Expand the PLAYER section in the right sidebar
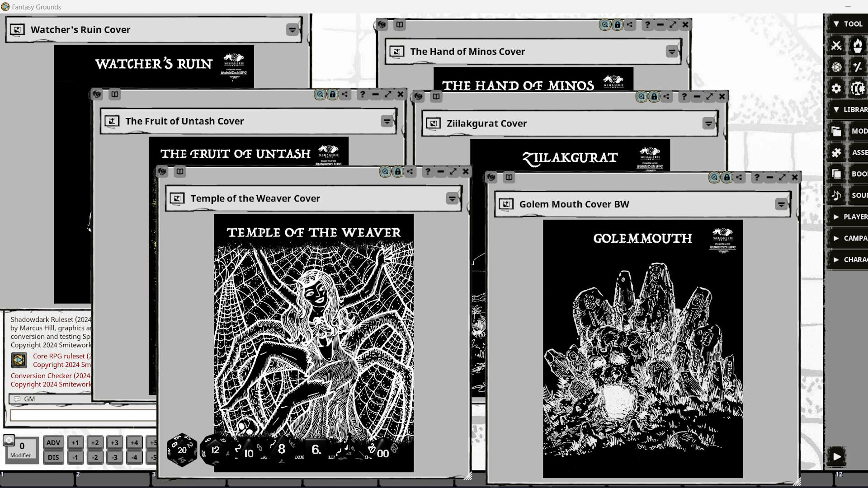This screenshot has height=488, width=868. point(837,217)
